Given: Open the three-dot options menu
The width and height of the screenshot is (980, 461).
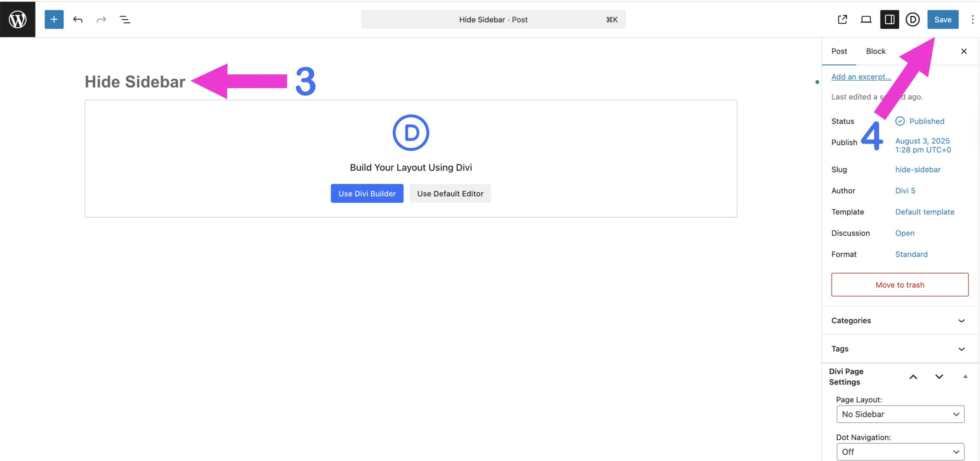Looking at the screenshot, I should click(x=972, y=20).
